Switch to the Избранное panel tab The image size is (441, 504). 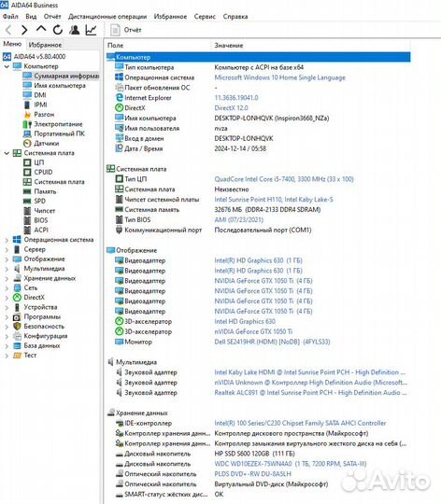pyautogui.click(x=45, y=45)
